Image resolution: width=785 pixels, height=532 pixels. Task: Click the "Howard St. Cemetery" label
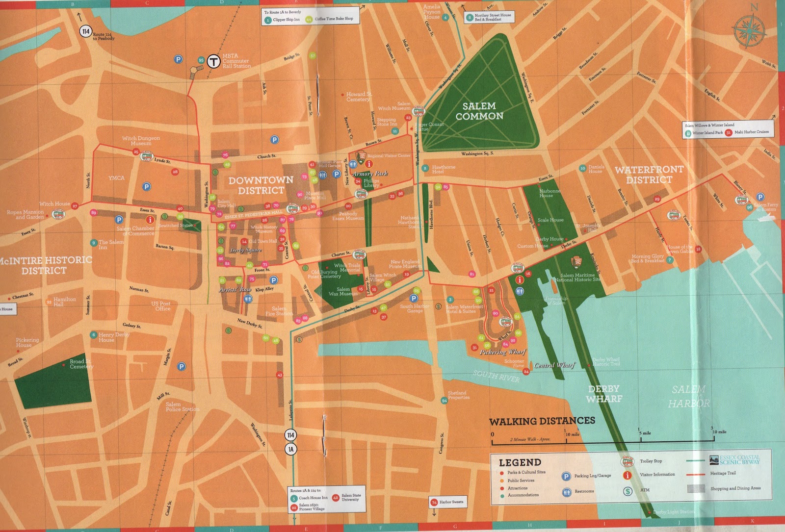coord(359,97)
